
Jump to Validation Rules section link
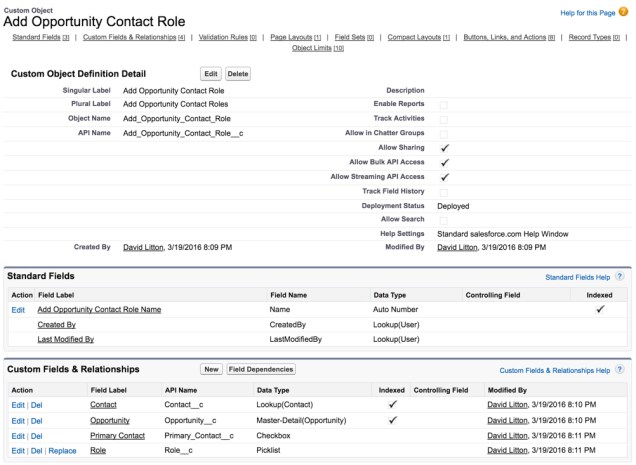[x=221, y=37]
